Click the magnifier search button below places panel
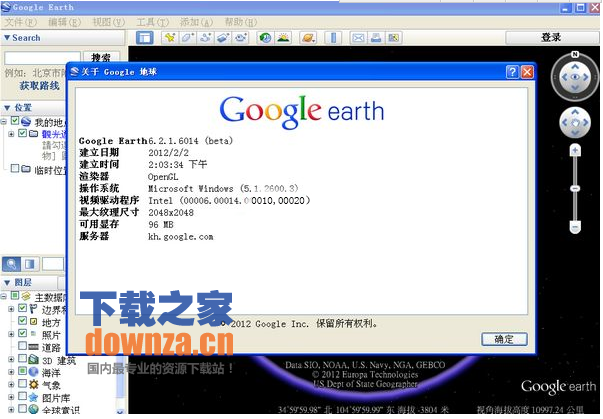Image resolution: width=603 pixels, height=419 pixels. [12, 264]
